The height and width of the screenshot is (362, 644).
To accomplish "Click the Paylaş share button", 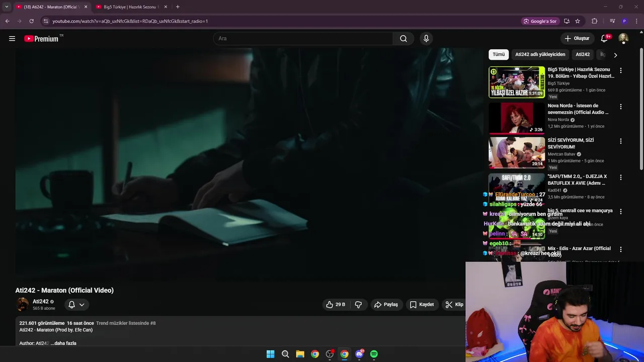I will pyautogui.click(x=386, y=305).
